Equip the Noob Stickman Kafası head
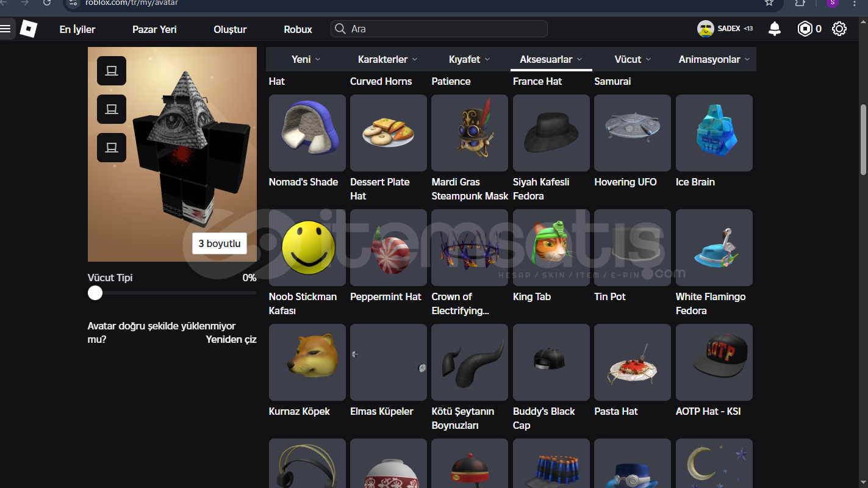Image resolution: width=868 pixels, height=488 pixels. click(307, 248)
